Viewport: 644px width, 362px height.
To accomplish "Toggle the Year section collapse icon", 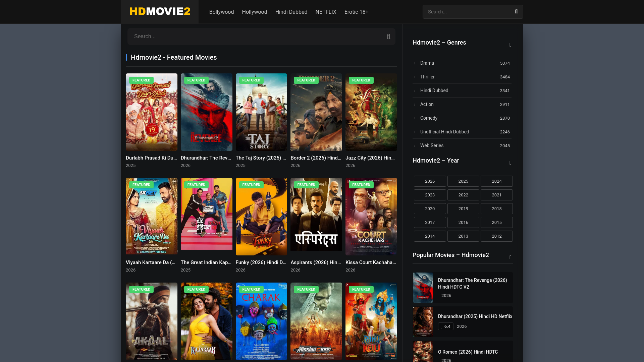I will (511, 163).
